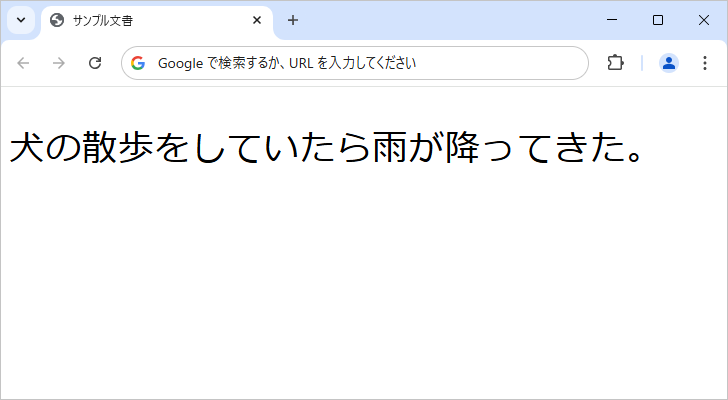Screen dimensions: 728x400
Task: Click the Google logo in the address bar
Action: (138, 63)
